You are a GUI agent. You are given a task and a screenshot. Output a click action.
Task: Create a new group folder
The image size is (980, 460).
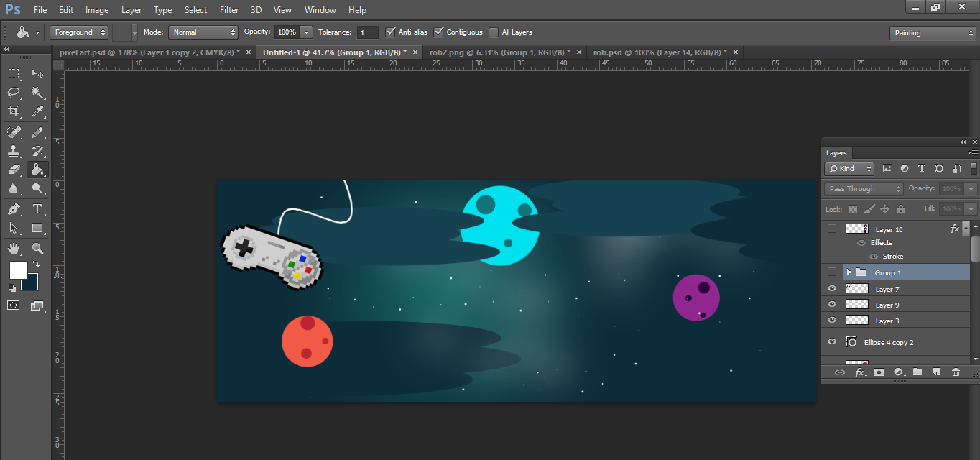[917, 372]
